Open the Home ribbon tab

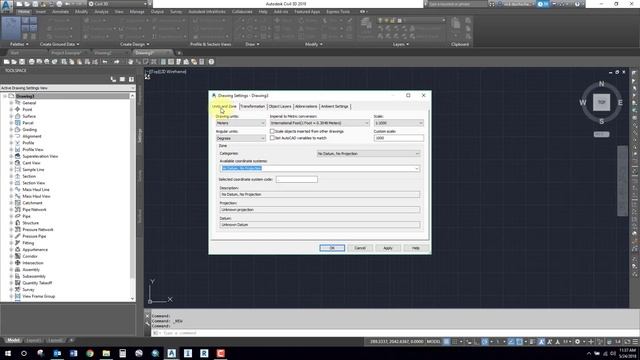[x=24, y=12]
